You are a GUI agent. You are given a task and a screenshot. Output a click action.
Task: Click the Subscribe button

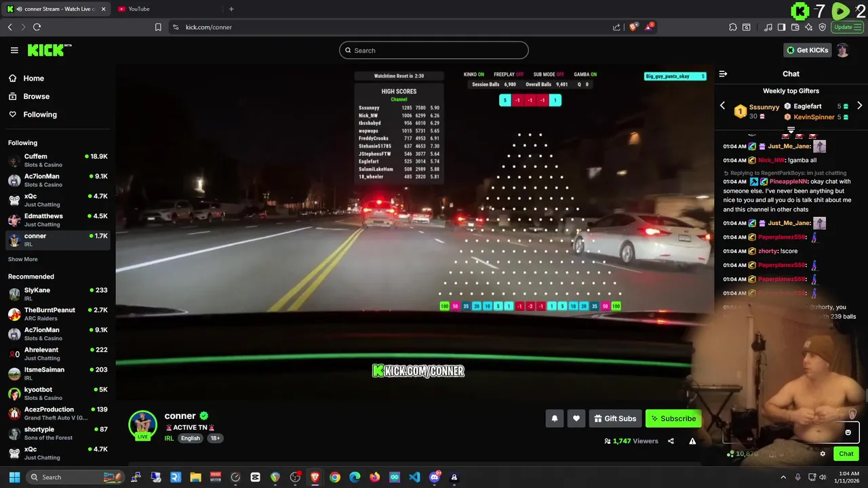(673, 419)
